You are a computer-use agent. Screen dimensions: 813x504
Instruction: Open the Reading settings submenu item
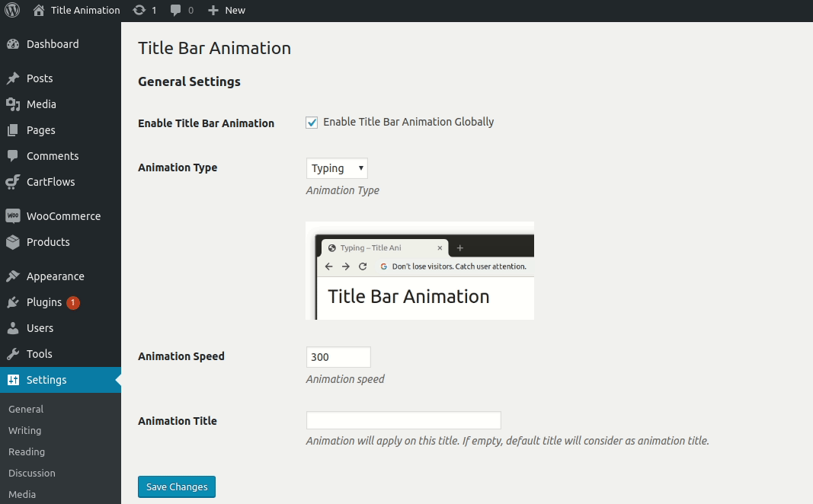[x=27, y=451]
